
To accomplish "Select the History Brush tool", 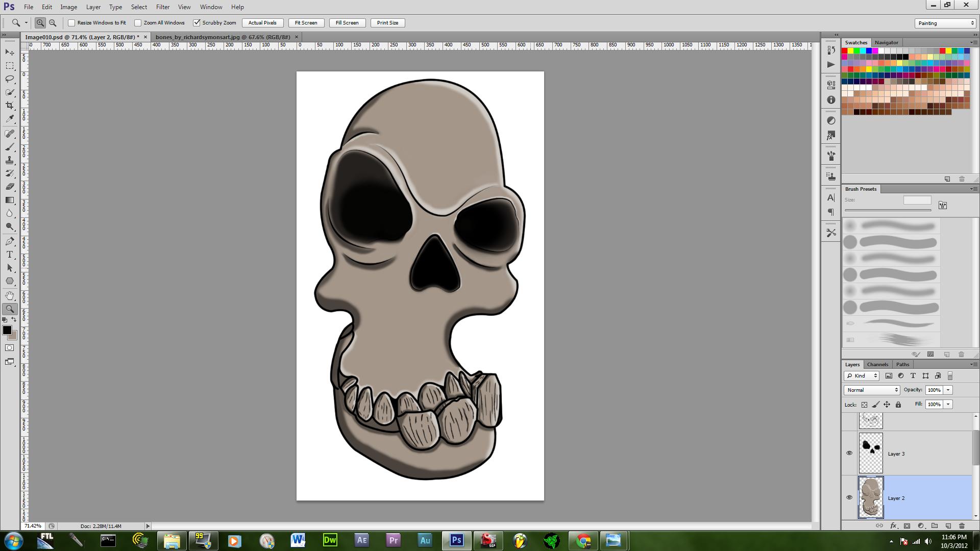I will click(x=10, y=173).
